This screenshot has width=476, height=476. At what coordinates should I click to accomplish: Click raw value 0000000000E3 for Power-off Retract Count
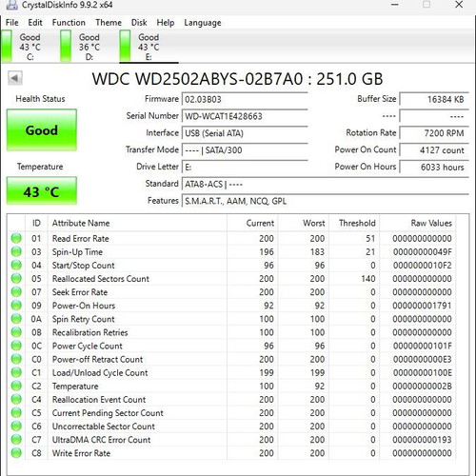[422, 359]
